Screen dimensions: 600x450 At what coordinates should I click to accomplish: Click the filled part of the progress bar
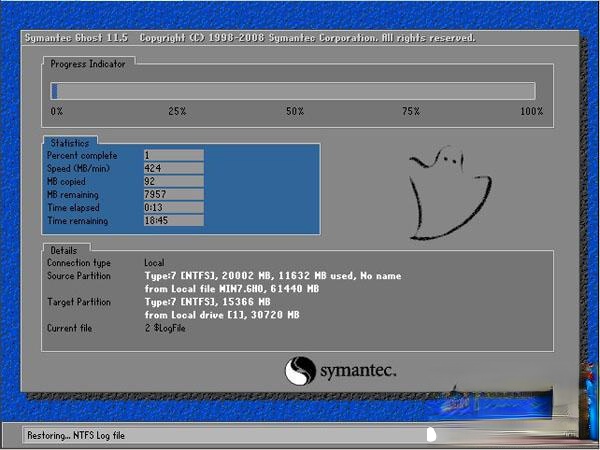point(54,91)
